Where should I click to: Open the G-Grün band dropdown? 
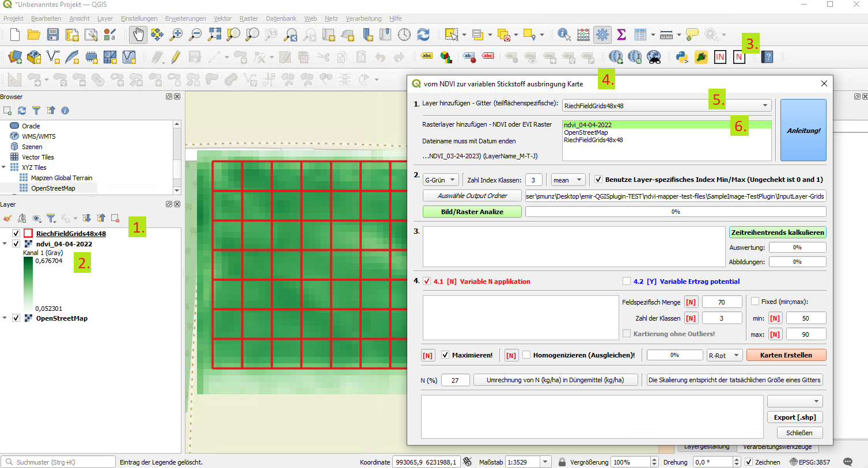(x=441, y=180)
